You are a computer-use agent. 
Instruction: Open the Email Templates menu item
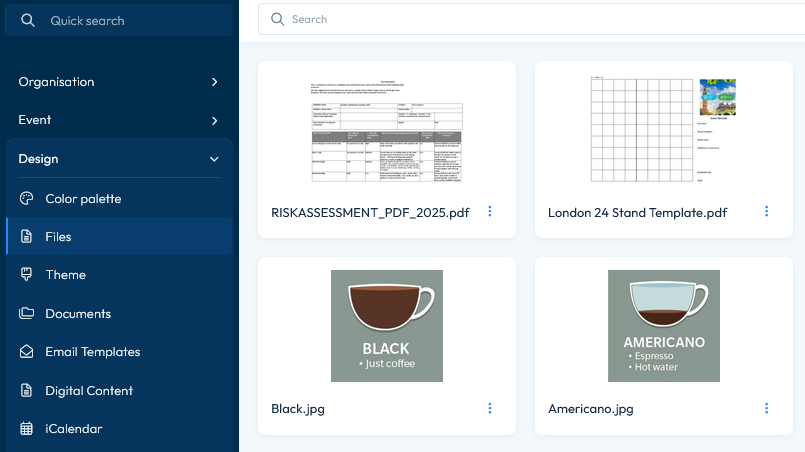tap(92, 352)
